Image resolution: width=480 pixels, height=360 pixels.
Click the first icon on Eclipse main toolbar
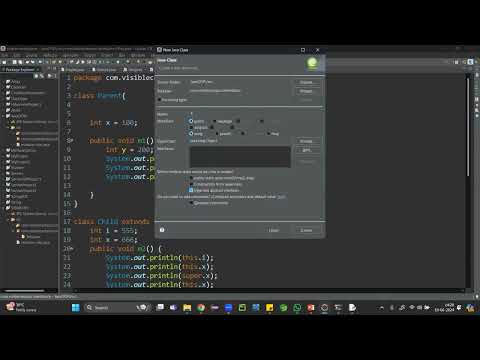pyautogui.click(x=4, y=62)
